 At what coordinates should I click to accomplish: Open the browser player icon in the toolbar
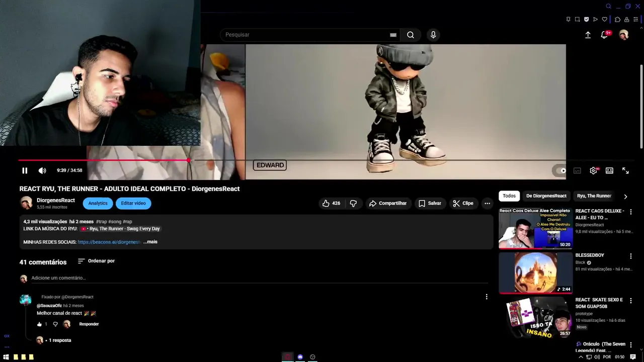595,20
